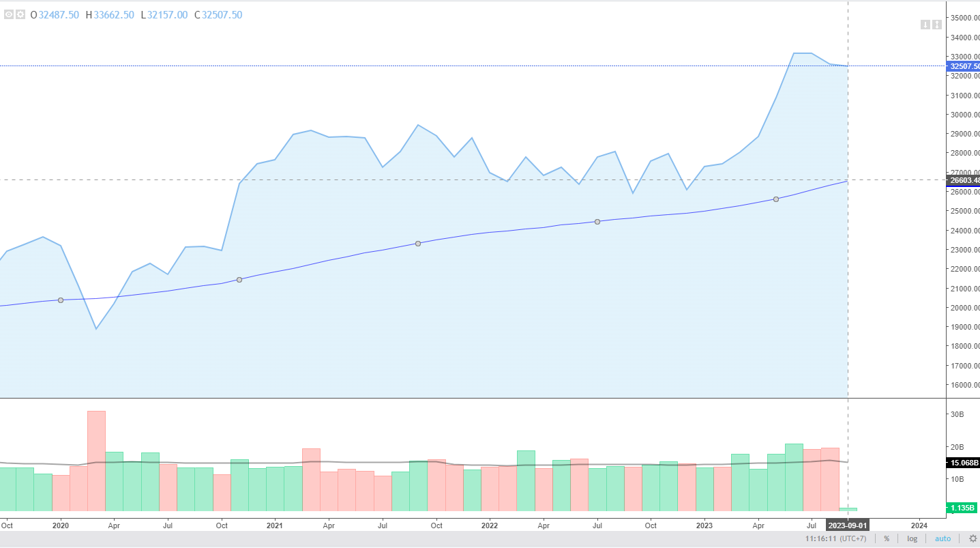Click the tallest red volume bar in 2020
This screenshot has height=548, width=980.
click(x=96, y=461)
